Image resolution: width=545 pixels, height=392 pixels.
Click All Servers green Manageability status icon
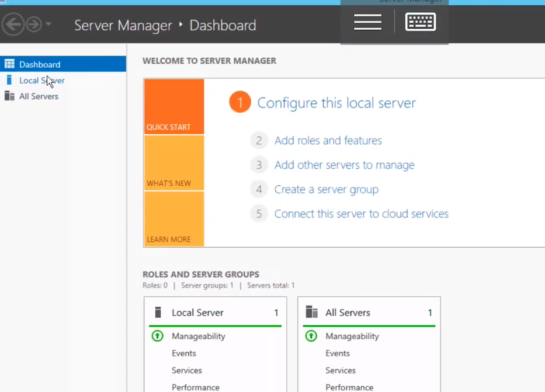point(311,337)
